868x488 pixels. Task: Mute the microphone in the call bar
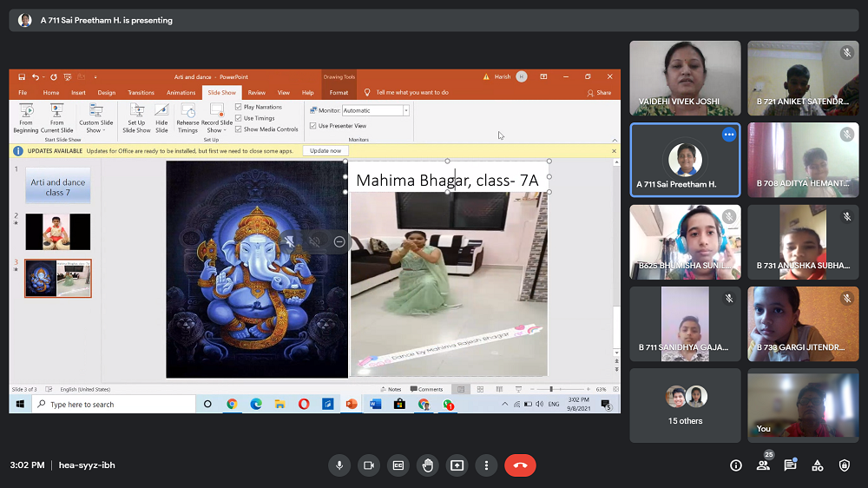pyautogui.click(x=339, y=465)
